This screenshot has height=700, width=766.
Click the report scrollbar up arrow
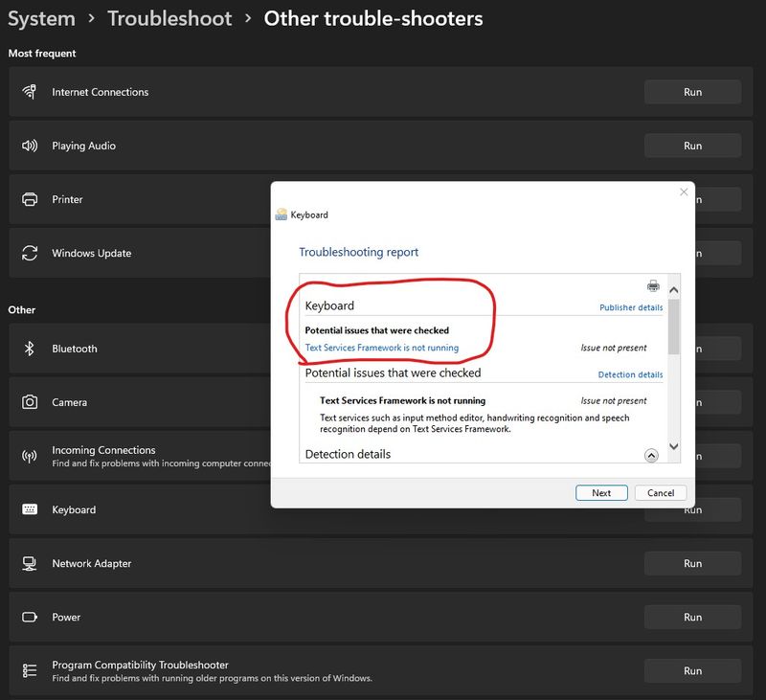coord(674,290)
